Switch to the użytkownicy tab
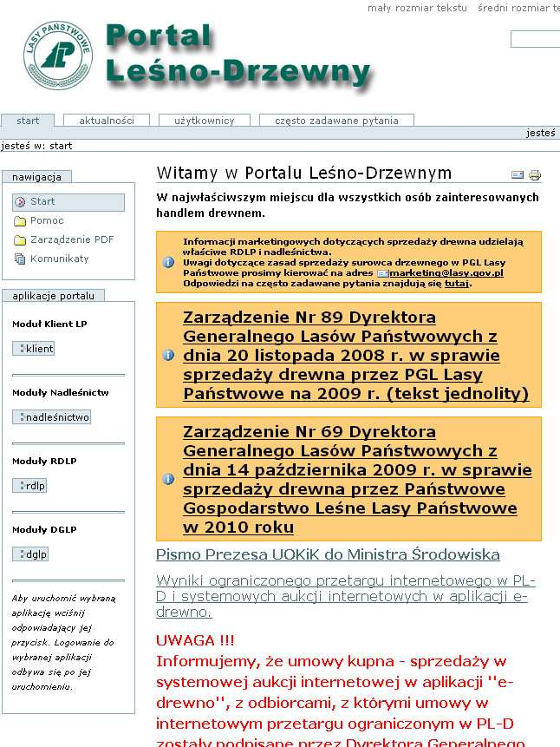560x747 pixels. (205, 121)
